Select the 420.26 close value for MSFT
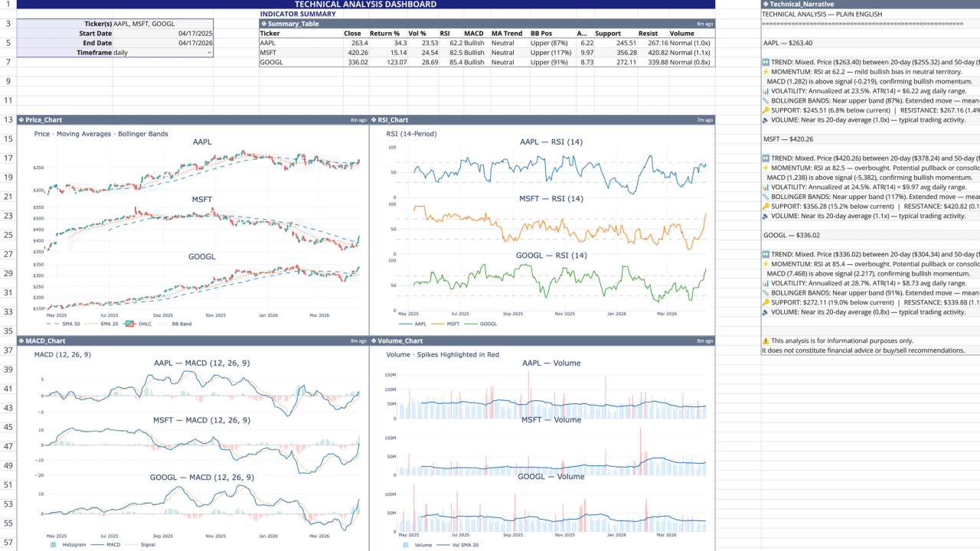The image size is (980, 551). point(355,53)
